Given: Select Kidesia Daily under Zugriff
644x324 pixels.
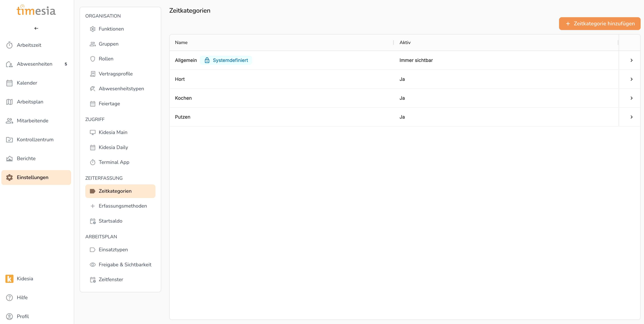Looking at the screenshot, I should tap(113, 147).
